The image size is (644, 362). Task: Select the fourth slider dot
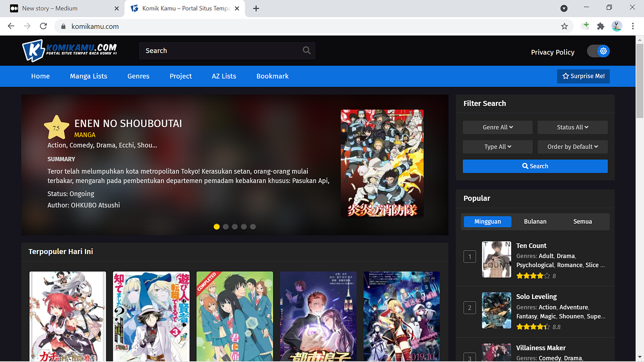pos(244,226)
